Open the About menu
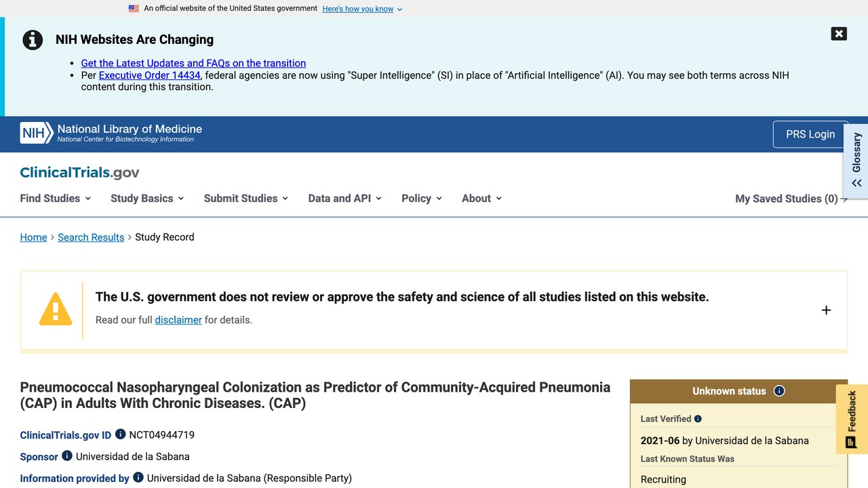This screenshot has height=488, width=868. tap(481, 199)
